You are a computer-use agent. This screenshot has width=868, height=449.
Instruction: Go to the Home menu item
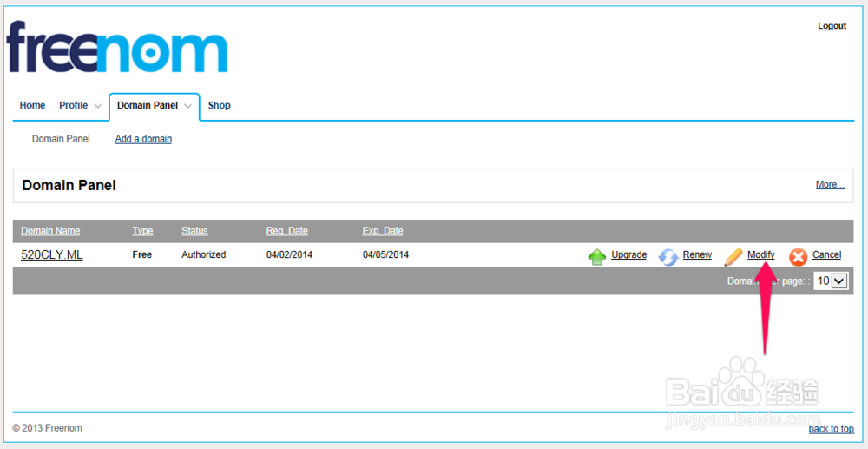point(33,105)
